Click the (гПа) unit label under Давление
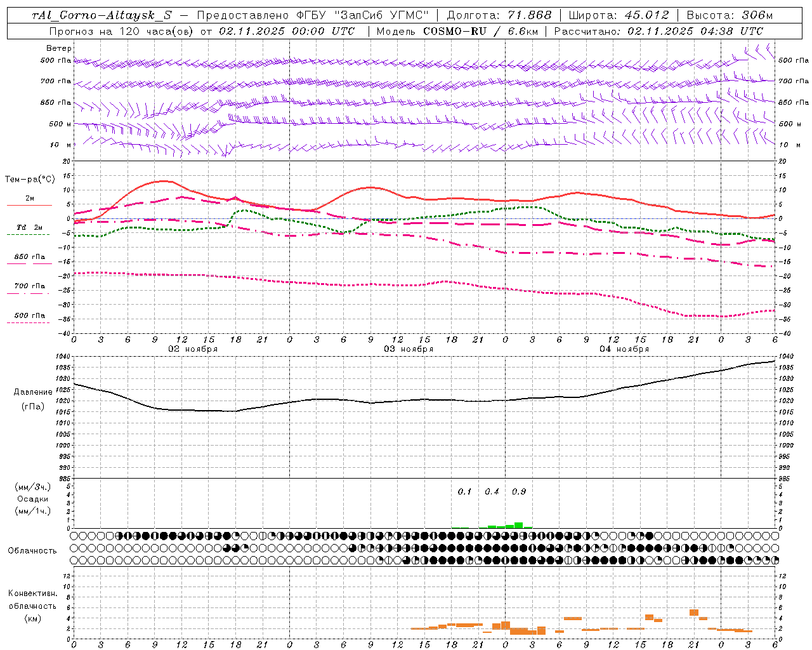 (x=33, y=407)
